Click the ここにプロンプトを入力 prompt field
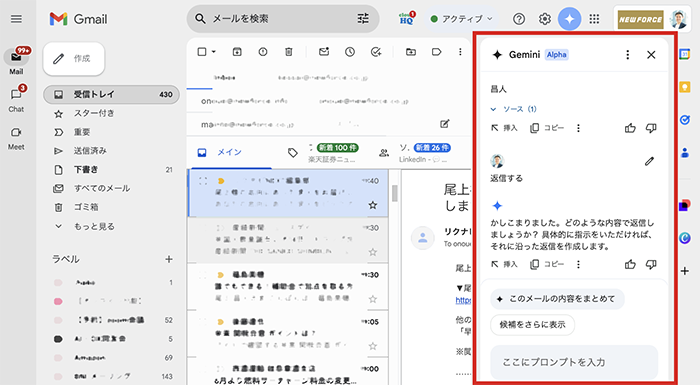 574,362
